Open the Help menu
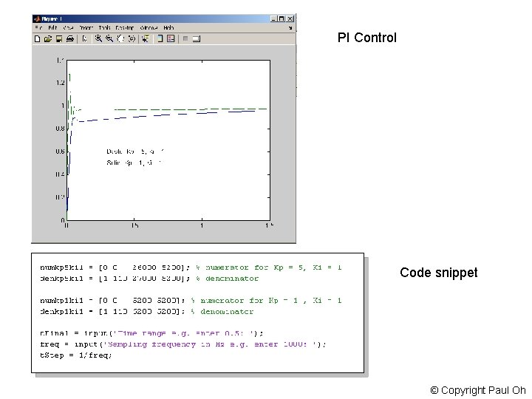532x399 pixels. tap(168, 28)
